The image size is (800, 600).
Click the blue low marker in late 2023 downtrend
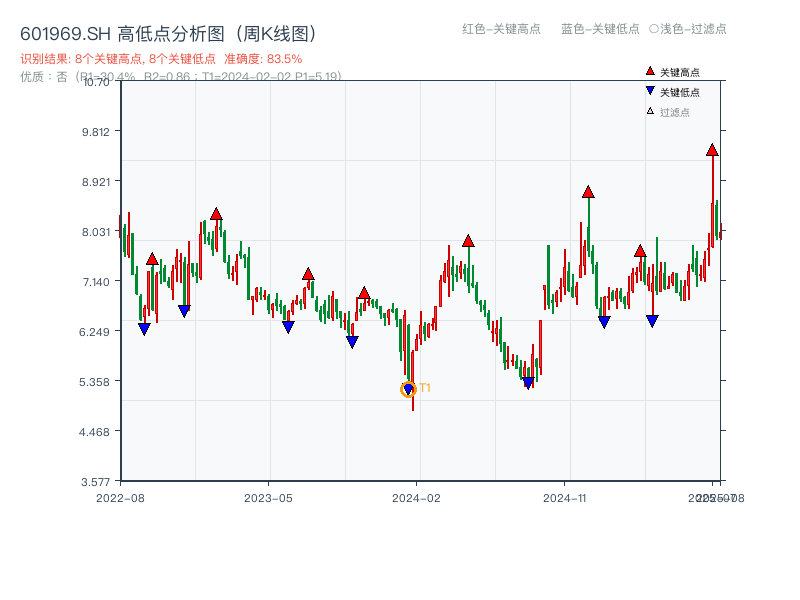[352, 340]
